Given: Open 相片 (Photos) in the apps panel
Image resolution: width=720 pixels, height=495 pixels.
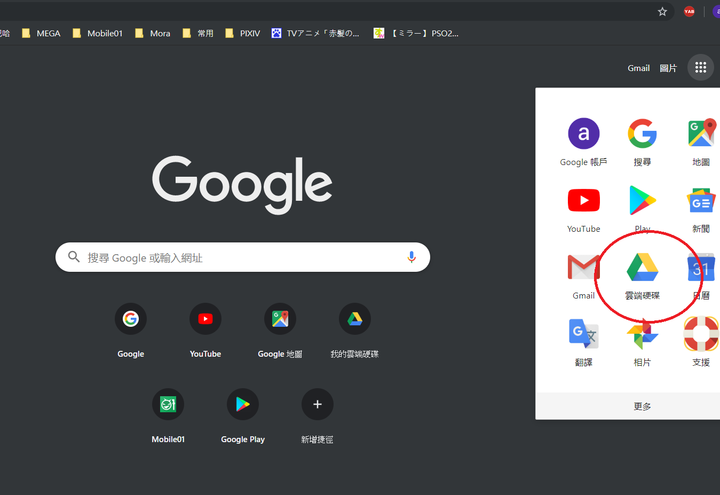Looking at the screenshot, I should 642,343.
